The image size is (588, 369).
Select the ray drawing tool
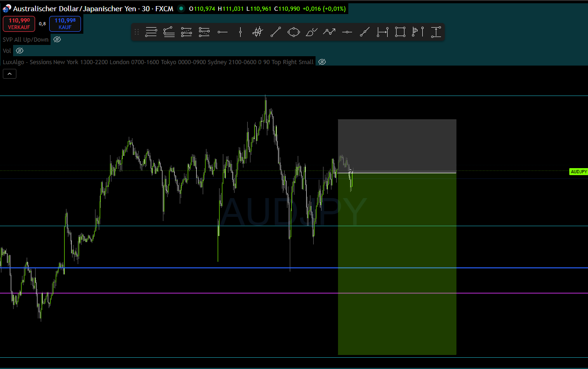pos(365,32)
